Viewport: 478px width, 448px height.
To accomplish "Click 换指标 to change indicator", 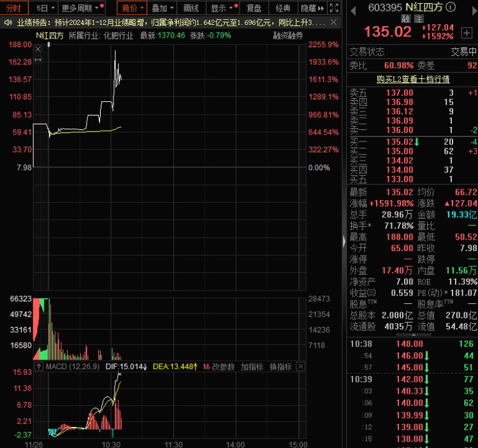I will click(280, 366).
